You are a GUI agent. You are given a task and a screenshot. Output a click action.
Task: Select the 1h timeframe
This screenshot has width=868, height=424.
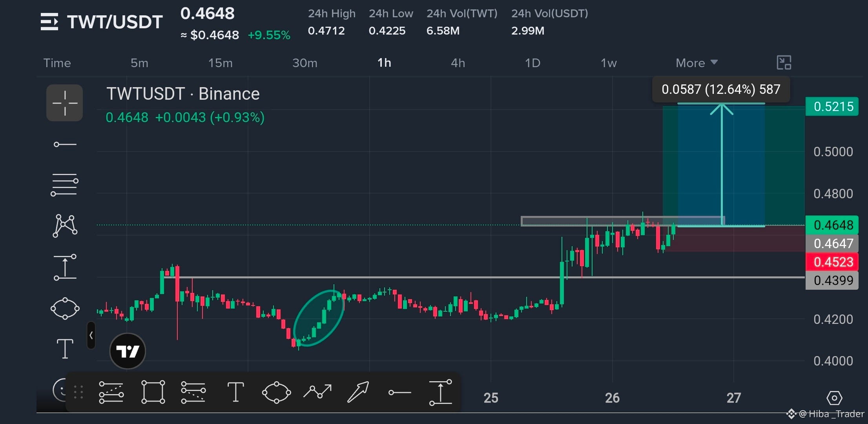384,63
